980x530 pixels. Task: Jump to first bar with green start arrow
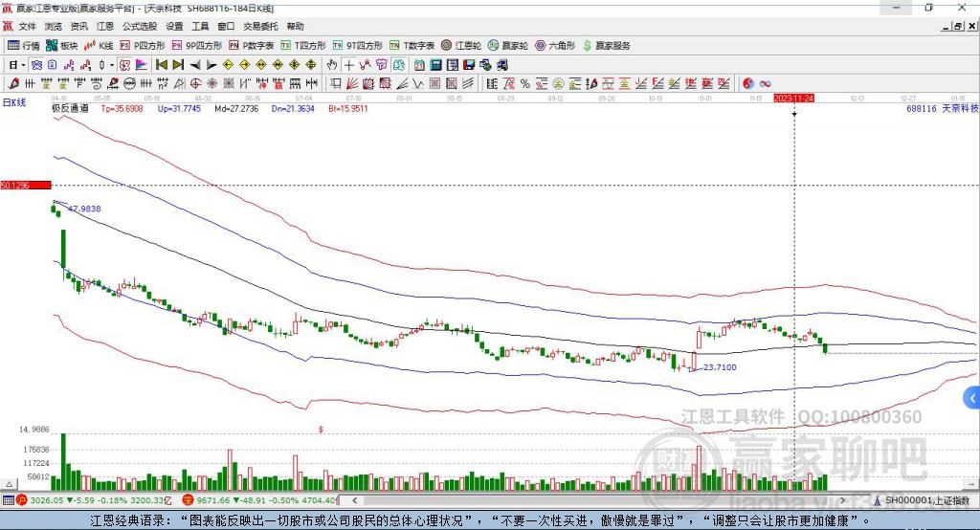[161, 65]
